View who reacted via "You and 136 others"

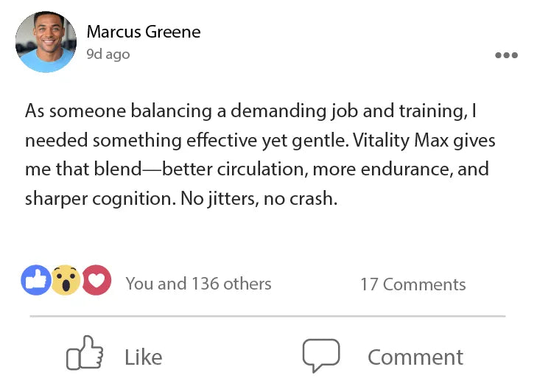tap(198, 284)
